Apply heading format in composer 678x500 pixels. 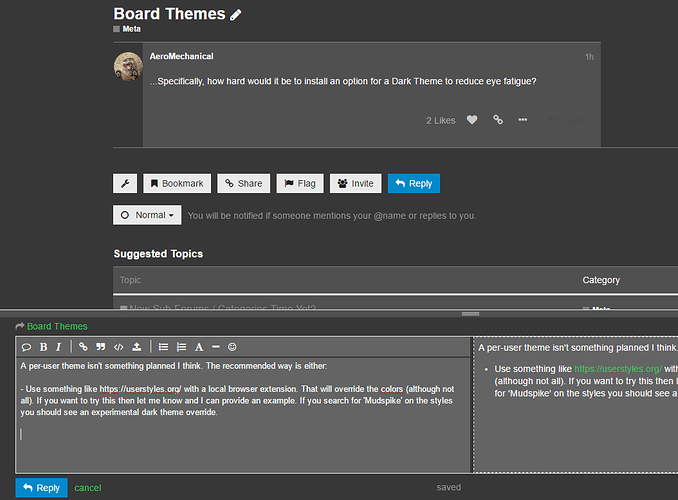click(199, 347)
